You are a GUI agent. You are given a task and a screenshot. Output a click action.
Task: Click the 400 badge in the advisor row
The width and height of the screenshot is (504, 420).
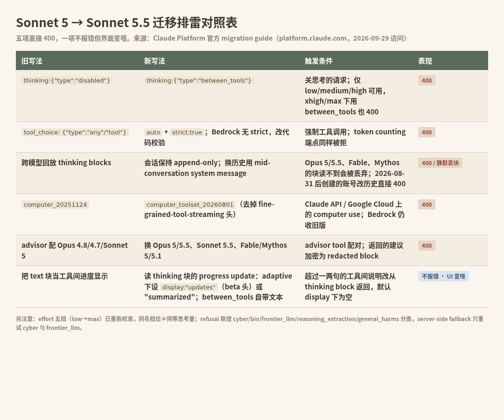pos(427,245)
